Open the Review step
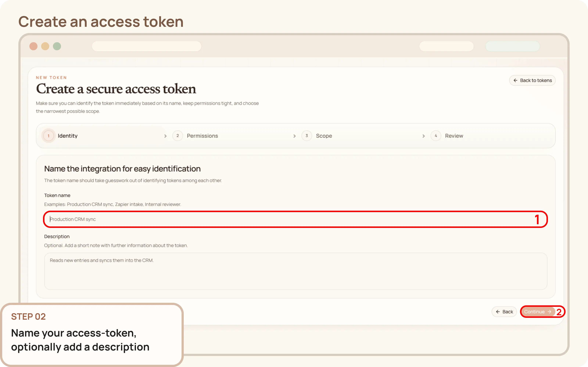This screenshot has height=367, width=588. point(454,136)
